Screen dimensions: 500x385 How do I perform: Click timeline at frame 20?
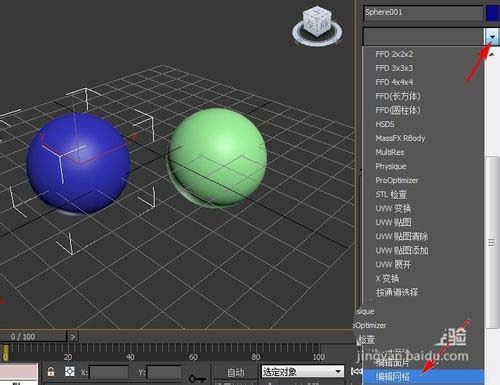click(x=68, y=357)
